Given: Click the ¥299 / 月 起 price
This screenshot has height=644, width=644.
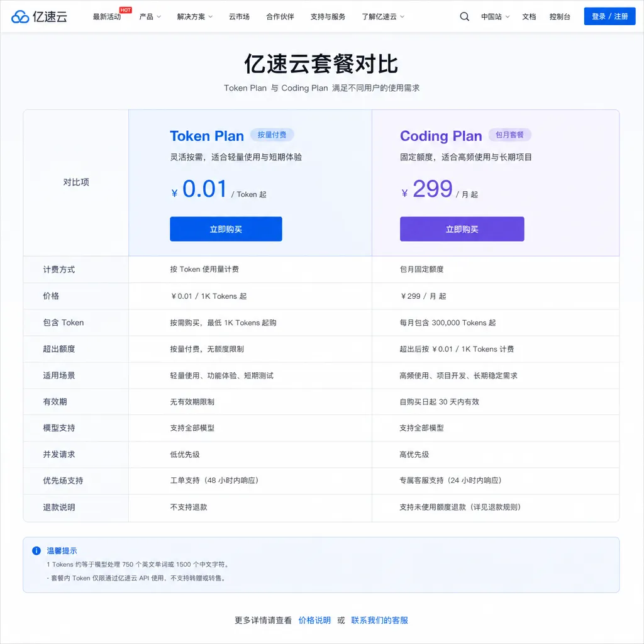Looking at the screenshot, I should click(x=440, y=189).
